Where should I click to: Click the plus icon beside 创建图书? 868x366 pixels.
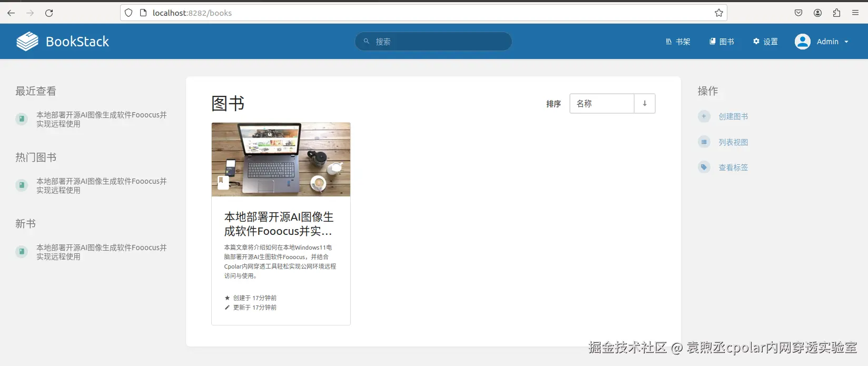(x=704, y=116)
